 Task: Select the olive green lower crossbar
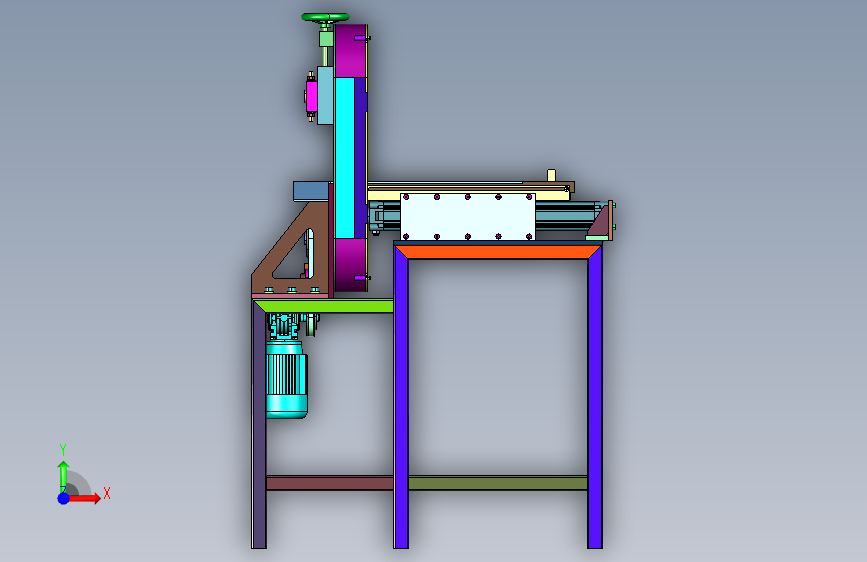(498, 483)
